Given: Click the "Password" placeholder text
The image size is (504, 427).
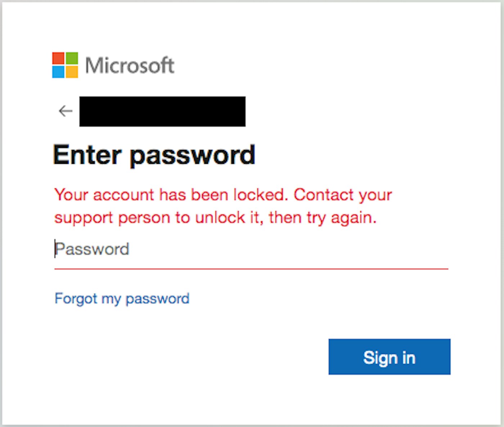Looking at the screenshot, I should click(x=92, y=249).
